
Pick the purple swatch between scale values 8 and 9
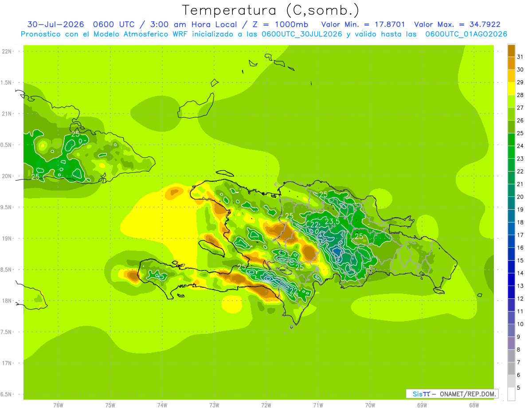[511, 343]
